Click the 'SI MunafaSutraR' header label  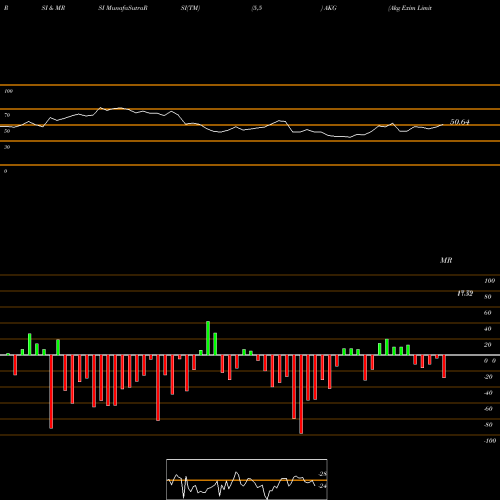[x=123, y=8]
